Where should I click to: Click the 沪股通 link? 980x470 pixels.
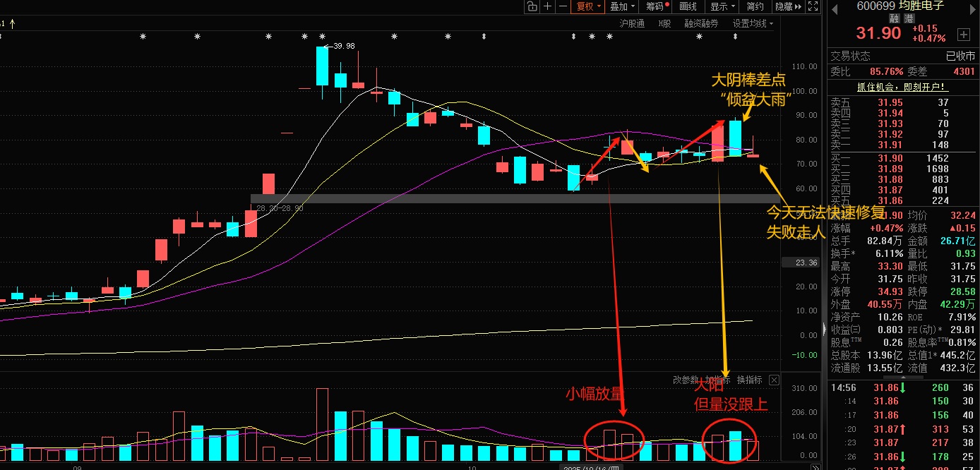632,23
